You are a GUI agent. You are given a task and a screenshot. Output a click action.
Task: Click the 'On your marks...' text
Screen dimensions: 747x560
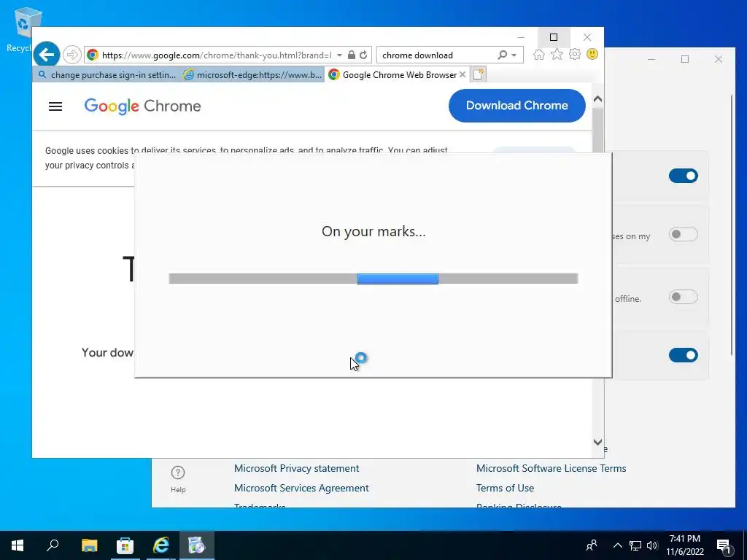point(373,231)
